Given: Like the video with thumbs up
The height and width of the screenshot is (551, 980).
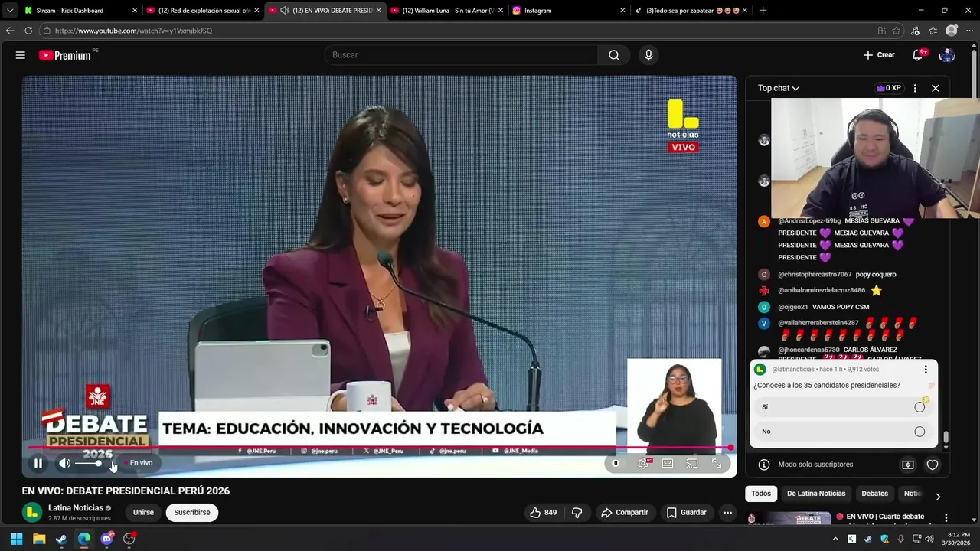Looking at the screenshot, I should [543, 513].
